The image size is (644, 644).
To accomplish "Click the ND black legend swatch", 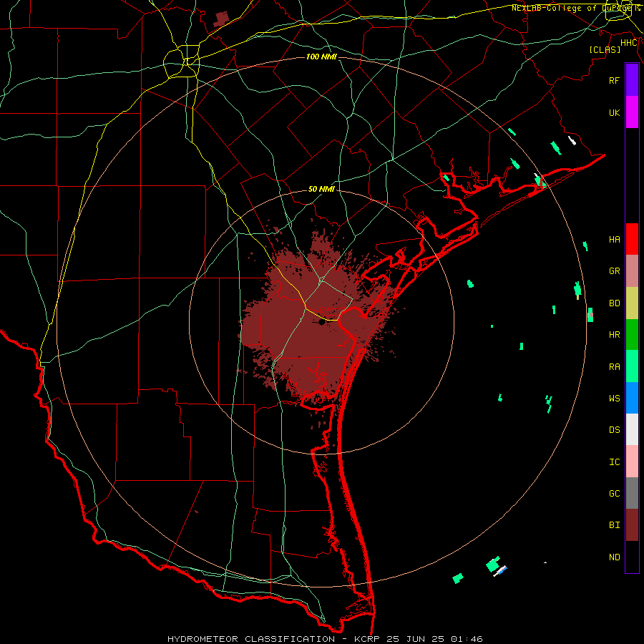I will tap(632, 557).
